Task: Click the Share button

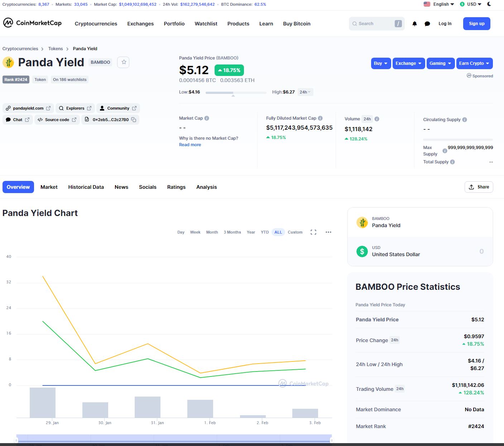Action: pyautogui.click(x=479, y=187)
